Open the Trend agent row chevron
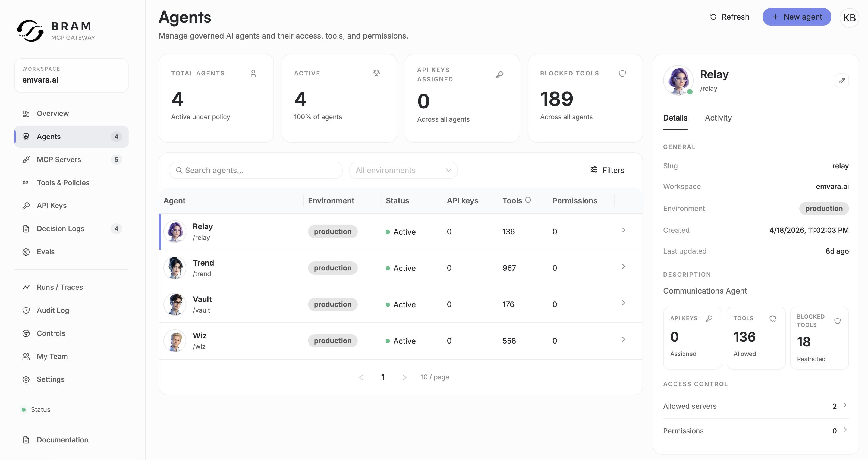 pyautogui.click(x=623, y=267)
